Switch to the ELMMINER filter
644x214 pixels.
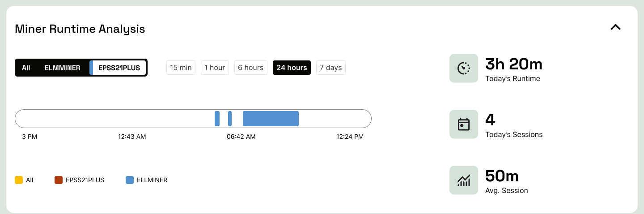[x=63, y=68]
